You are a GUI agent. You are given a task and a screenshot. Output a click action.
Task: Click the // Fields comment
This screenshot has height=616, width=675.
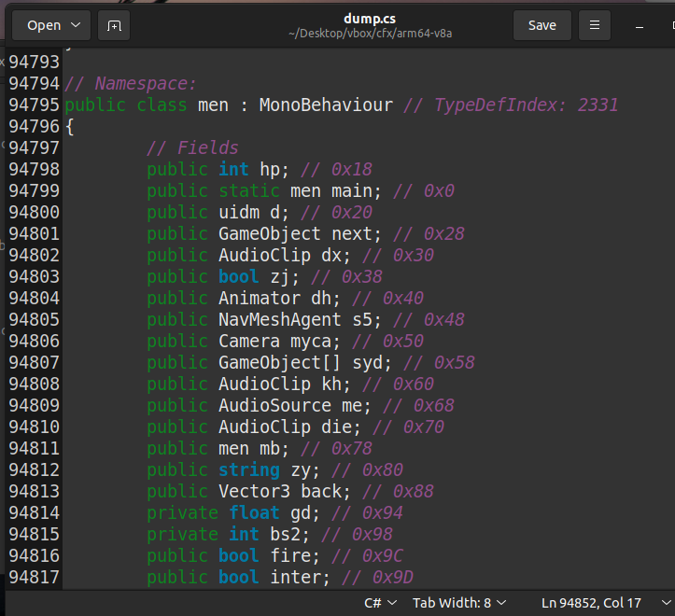pos(192,148)
